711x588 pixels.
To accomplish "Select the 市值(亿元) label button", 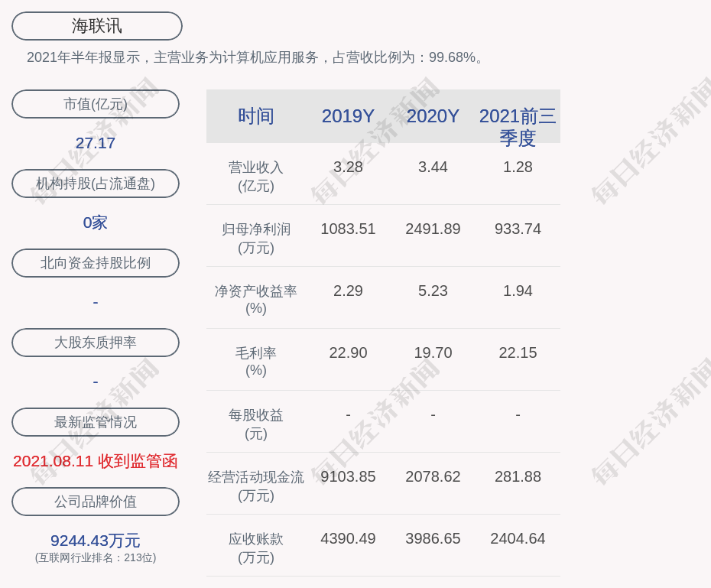I will coord(96,104).
